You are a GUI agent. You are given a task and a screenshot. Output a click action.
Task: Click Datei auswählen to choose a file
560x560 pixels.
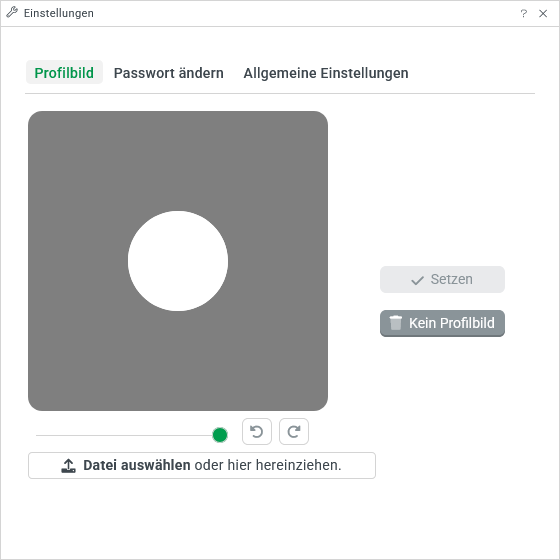click(136, 465)
